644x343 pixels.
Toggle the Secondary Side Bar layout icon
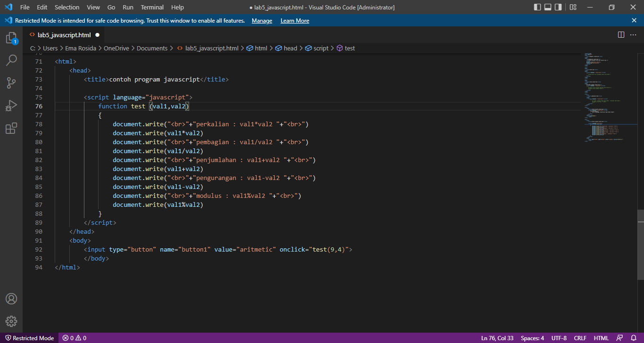coord(558,7)
